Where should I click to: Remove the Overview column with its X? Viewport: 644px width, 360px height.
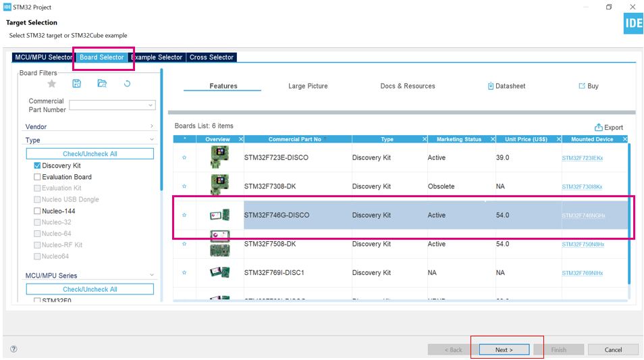(x=241, y=139)
